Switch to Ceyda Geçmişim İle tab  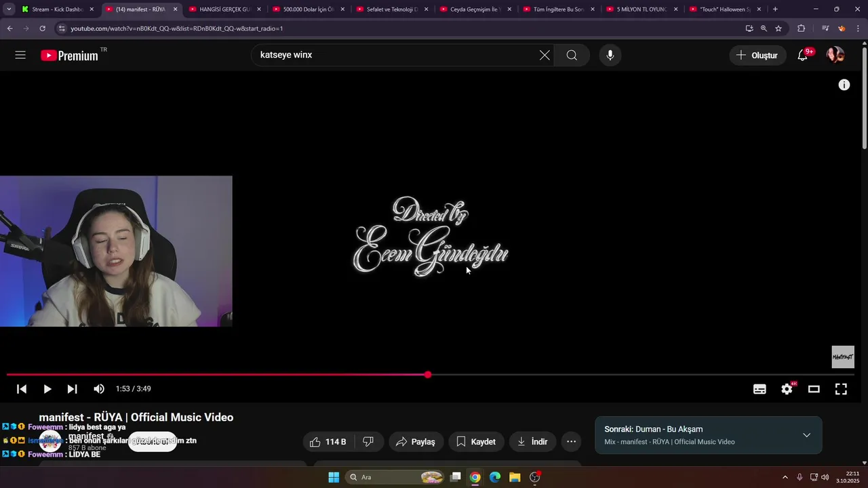coord(476,9)
